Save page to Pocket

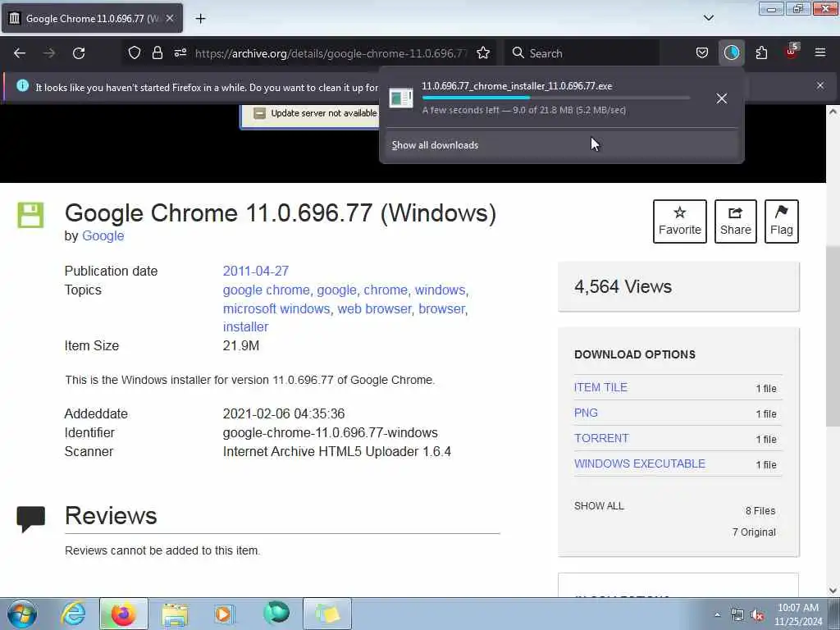pos(702,53)
